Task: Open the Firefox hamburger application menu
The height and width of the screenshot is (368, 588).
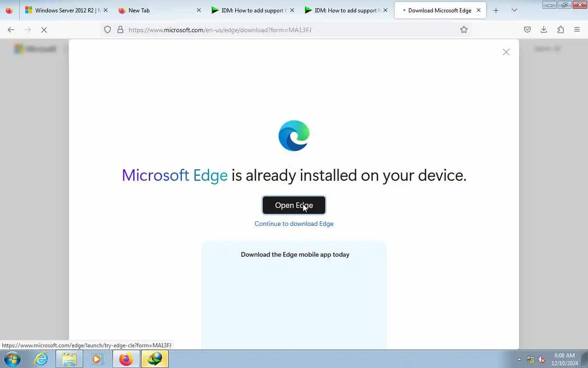Action: pos(577,29)
